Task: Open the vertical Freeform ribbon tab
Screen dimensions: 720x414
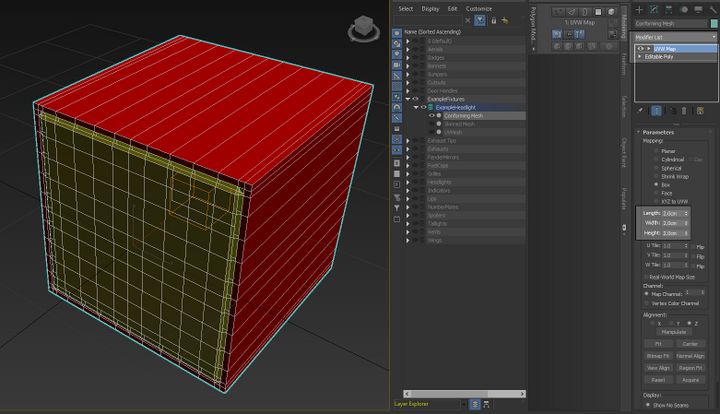Action: coord(624,64)
